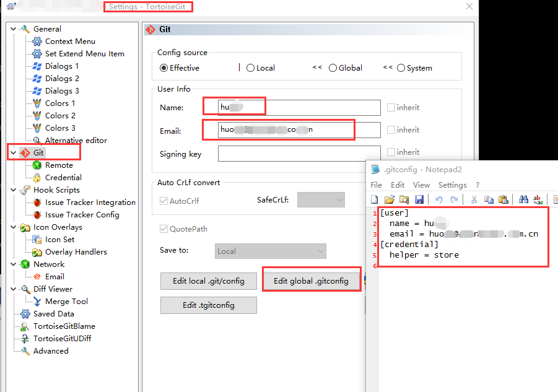Open the Edit menu in Notepad2
This screenshot has height=392, width=558.
pyautogui.click(x=398, y=185)
